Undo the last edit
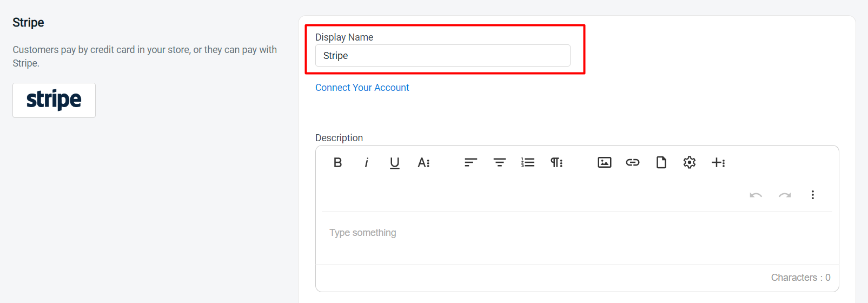 click(x=756, y=195)
